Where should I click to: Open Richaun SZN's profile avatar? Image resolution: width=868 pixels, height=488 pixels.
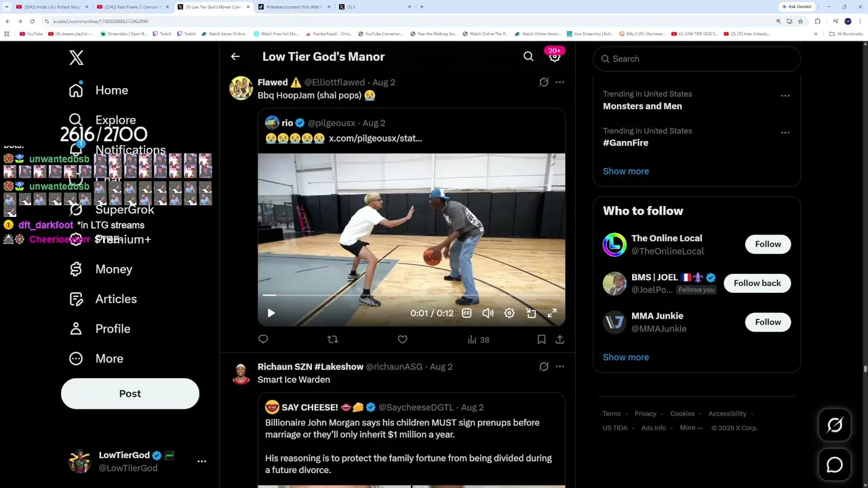coord(241,373)
